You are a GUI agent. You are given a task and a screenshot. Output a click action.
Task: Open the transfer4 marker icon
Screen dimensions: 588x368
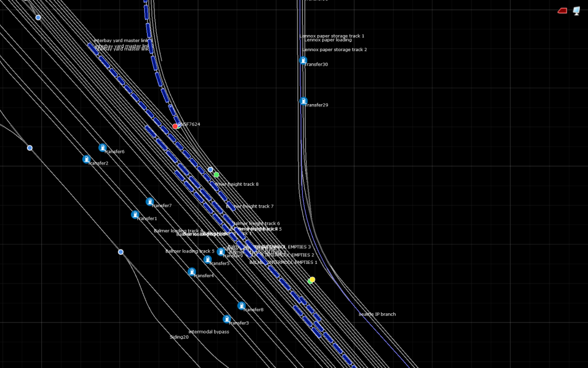[192, 271]
